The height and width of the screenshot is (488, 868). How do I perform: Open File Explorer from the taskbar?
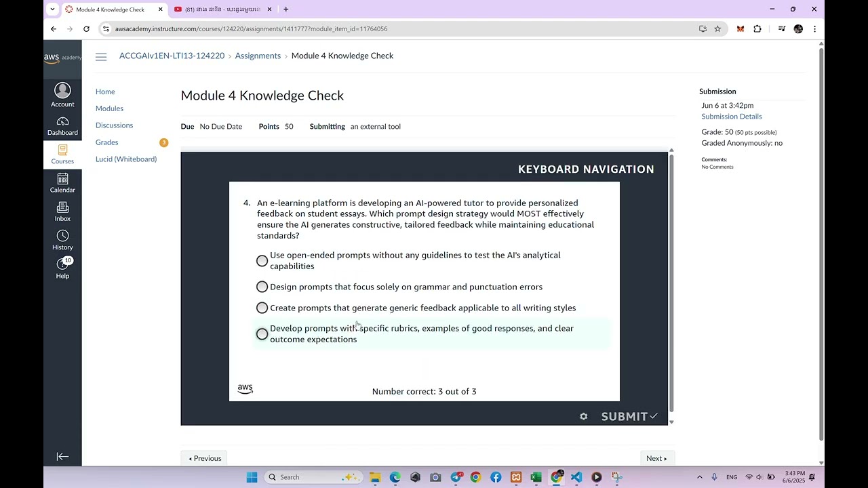tap(375, 477)
